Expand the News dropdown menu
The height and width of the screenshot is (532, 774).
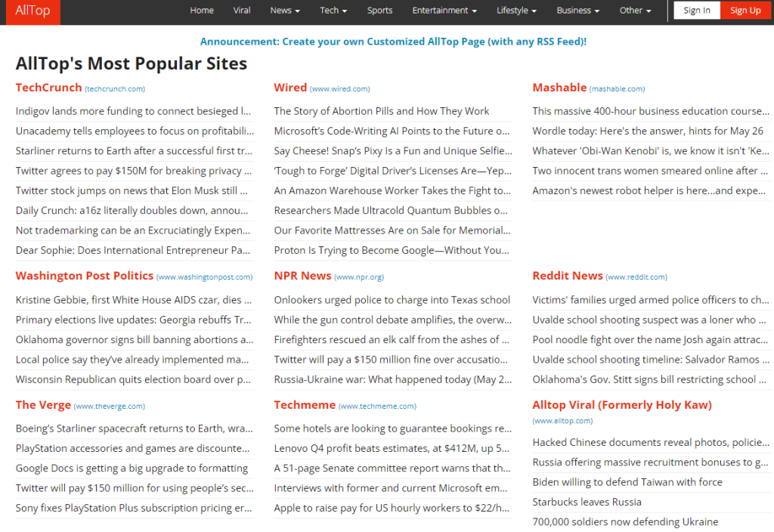[x=285, y=11]
